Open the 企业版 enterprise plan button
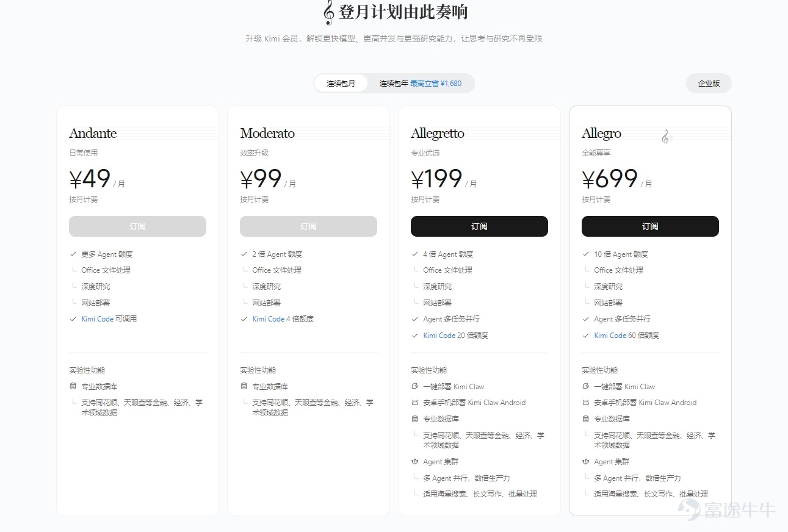The image size is (788, 532). 709,84
